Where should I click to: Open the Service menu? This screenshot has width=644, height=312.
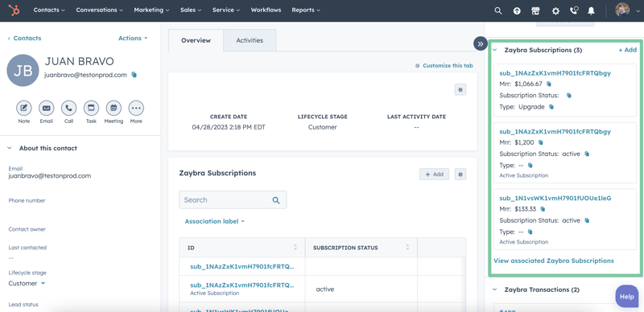[226, 10]
